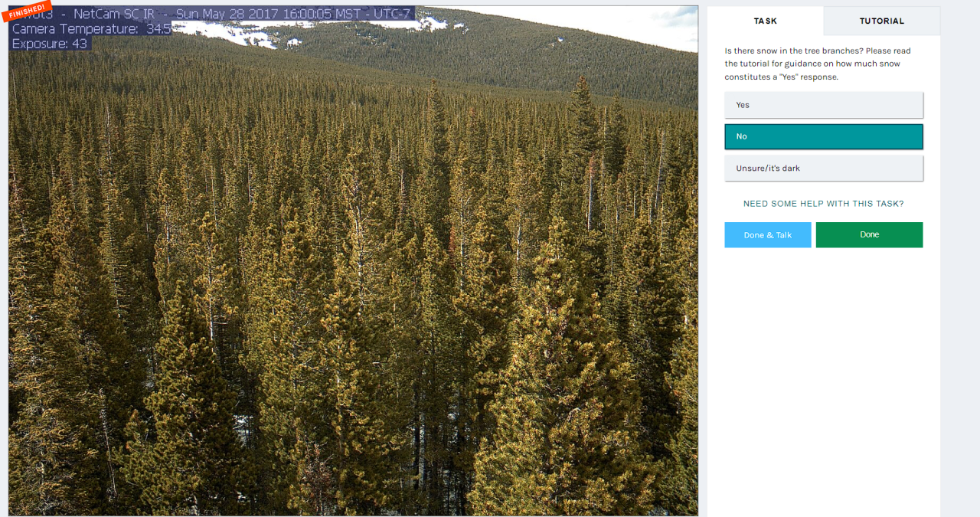Click the Exposure: 43 readout
The image size is (980, 517).
[x=50, y=44]
